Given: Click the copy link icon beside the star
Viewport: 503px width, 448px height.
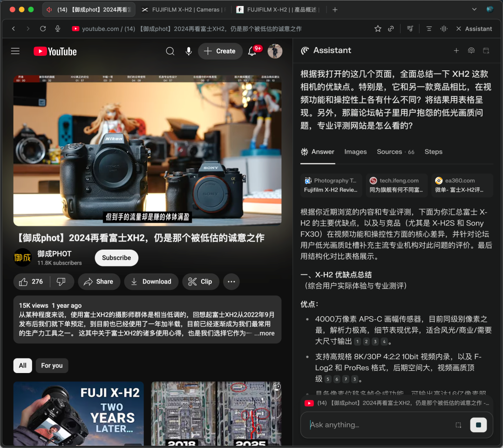Looking at the screenshot, I should pos(391,28).
